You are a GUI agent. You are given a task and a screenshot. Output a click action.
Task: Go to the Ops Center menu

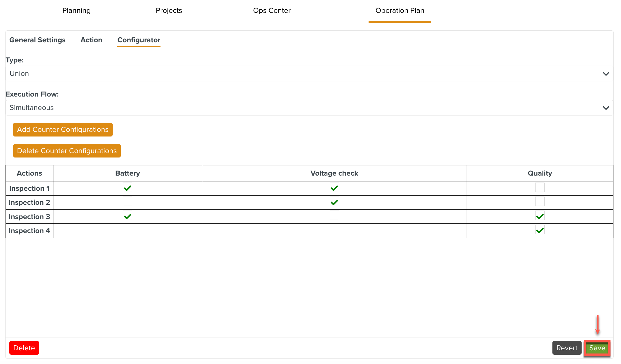point(272,10)
